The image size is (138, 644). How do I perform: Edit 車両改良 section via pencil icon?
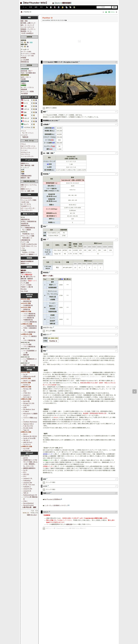coord(49,272)
